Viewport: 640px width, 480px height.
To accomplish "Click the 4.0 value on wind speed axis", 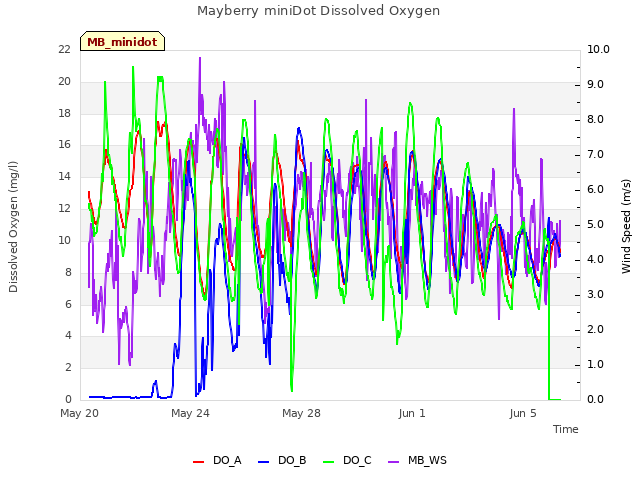I will click(x=595, y=260).
